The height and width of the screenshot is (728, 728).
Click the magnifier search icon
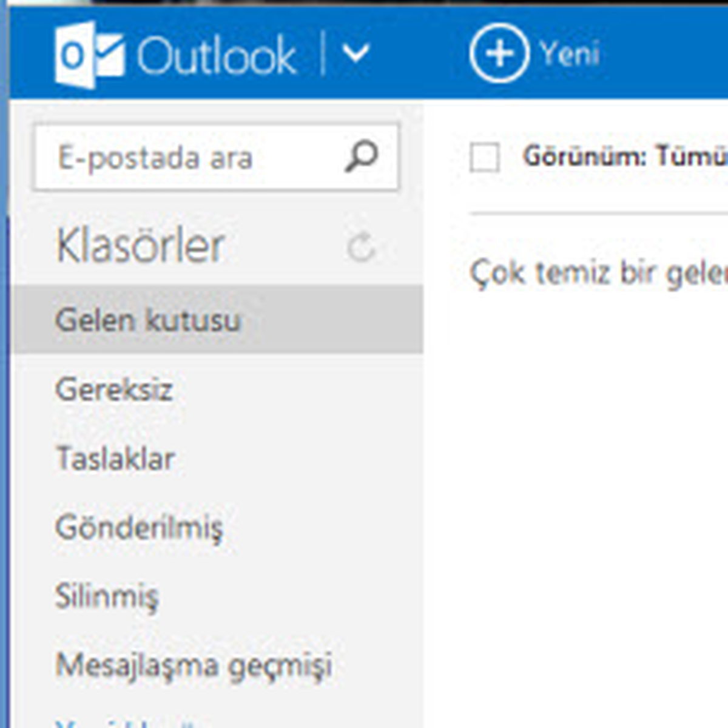362,157
